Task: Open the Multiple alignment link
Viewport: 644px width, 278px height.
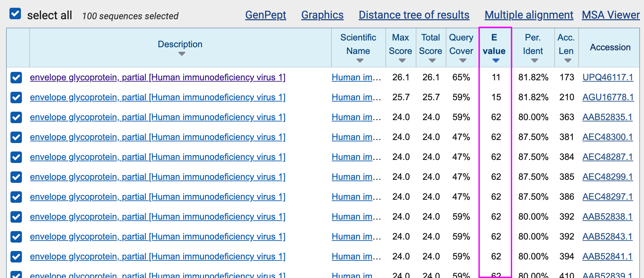Action: coord(529,15)
